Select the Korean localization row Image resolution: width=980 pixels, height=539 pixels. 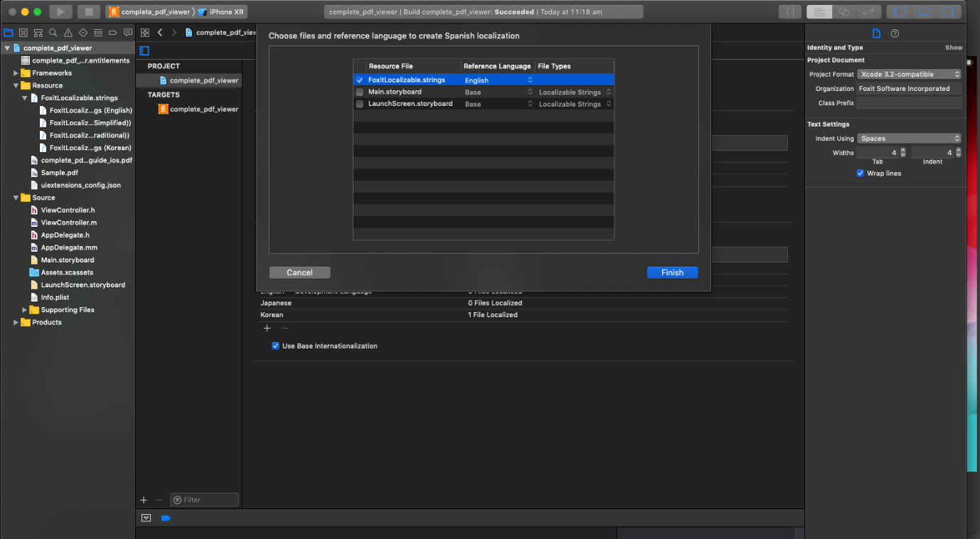pyautogui.click(x=524, y=315)
